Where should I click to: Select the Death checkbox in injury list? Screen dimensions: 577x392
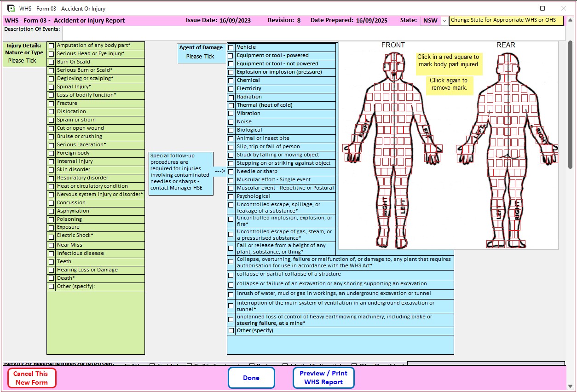coord(51,277)
